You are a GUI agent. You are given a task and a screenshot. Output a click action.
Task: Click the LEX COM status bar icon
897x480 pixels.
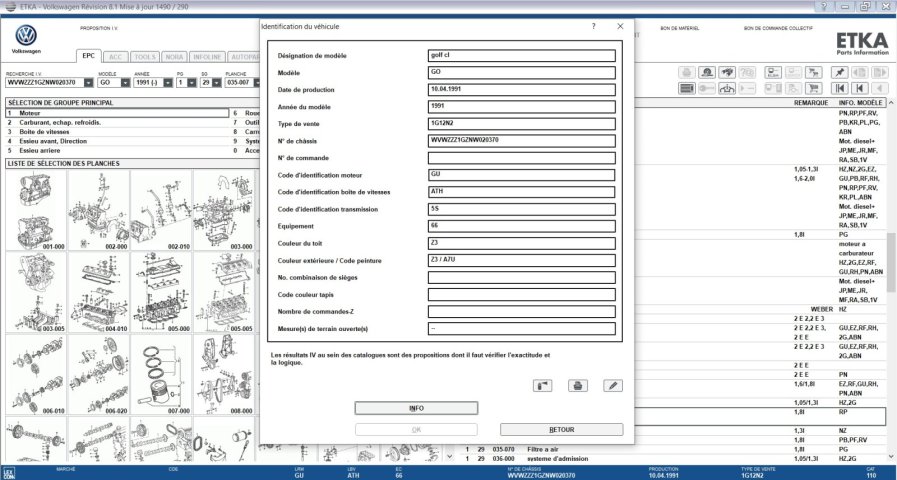coord(9,473)
